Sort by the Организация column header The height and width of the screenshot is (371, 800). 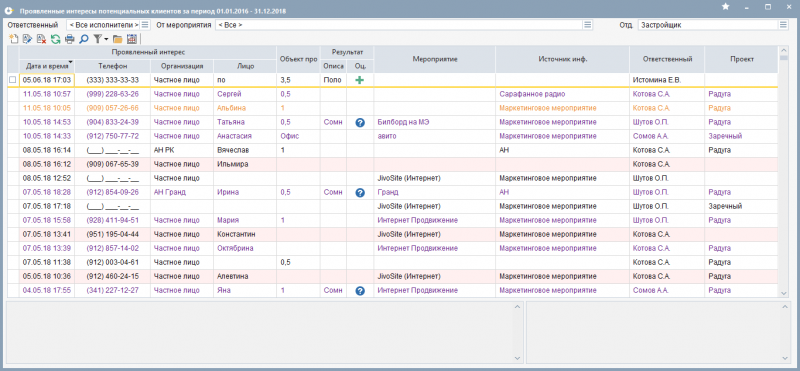coord(182,66)
